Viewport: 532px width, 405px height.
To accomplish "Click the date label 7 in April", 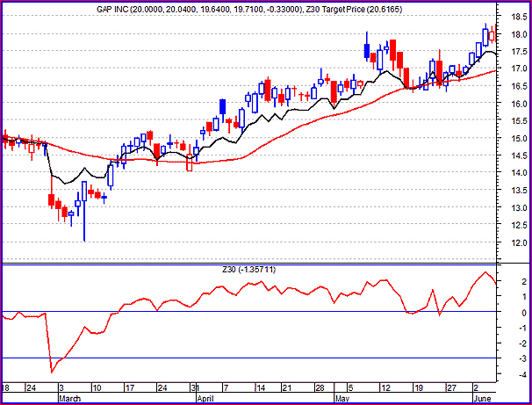I will pyautogui.click(x=226, y=387).
